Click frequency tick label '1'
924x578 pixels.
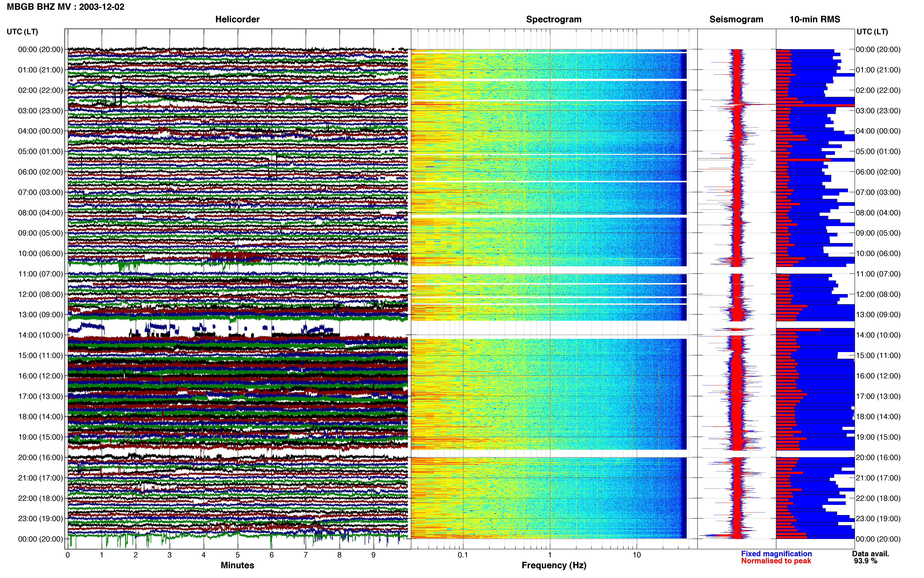tap(550, 555)
